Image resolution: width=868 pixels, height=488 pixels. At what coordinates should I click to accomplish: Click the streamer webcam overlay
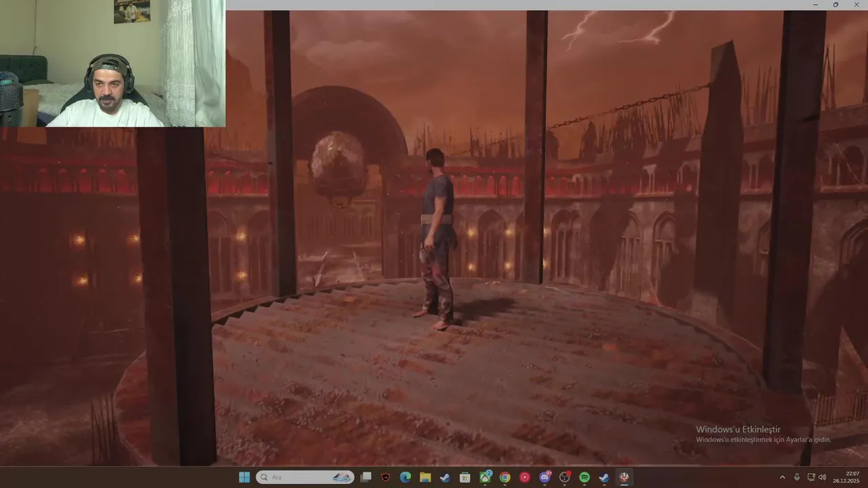(x=113, y=63)
